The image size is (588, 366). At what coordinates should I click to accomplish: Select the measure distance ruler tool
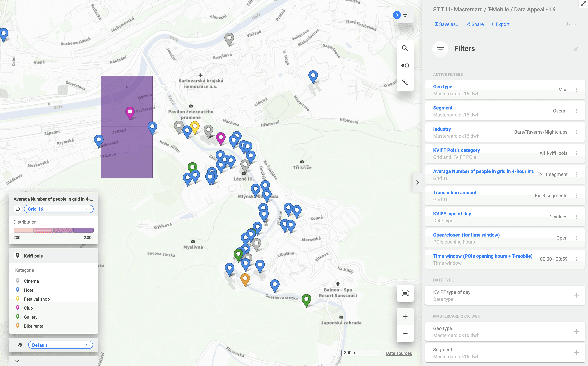(x=405, y=83)
